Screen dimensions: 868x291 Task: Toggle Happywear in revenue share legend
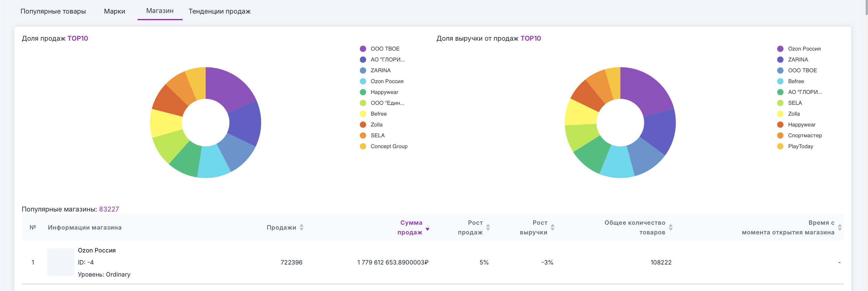[x=796, y=124]
